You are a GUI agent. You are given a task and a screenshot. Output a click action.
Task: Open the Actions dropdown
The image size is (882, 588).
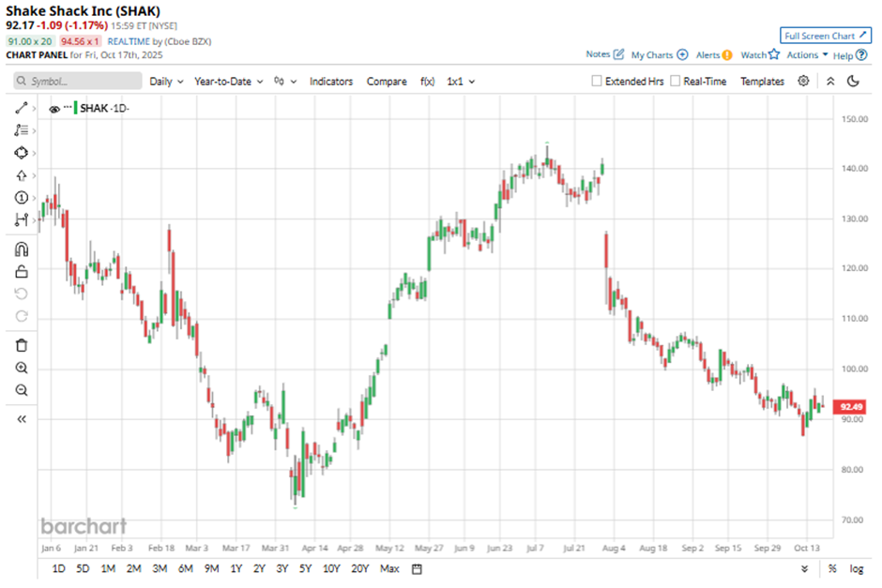807,54
